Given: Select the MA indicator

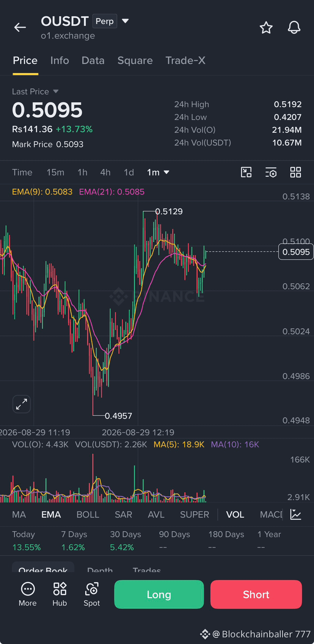Looking at the screenshot, I should point(19,515).
